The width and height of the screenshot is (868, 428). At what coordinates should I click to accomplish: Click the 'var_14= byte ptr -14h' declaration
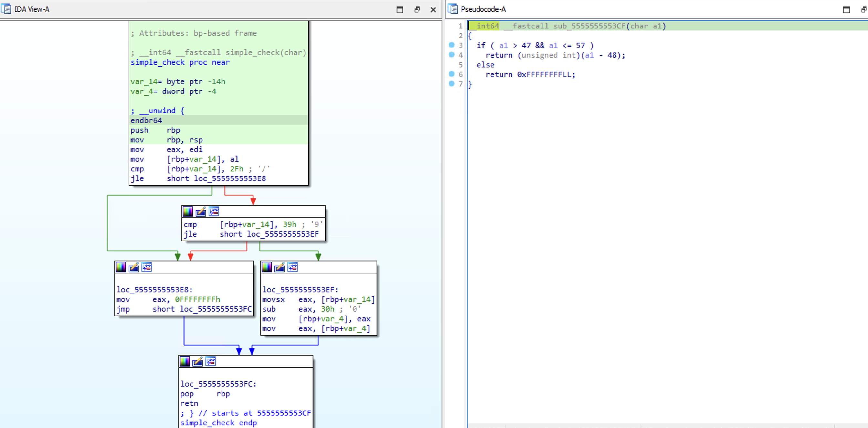click(178, 81)
